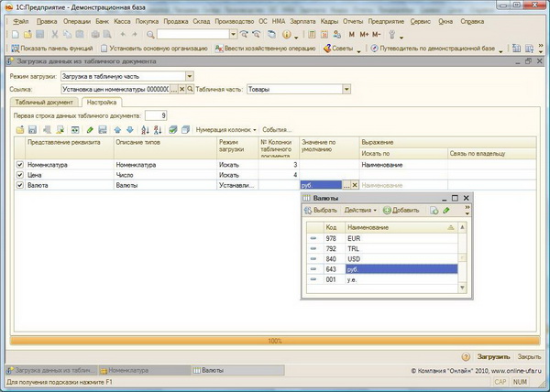The image size is (550, 392).
Task: Uncheck the Номенклатура row checkbox
Action: coord(19,164)
